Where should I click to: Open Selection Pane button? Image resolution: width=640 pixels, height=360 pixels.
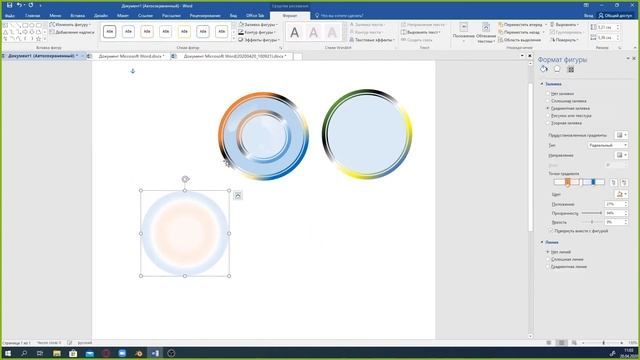click(520, 40)
